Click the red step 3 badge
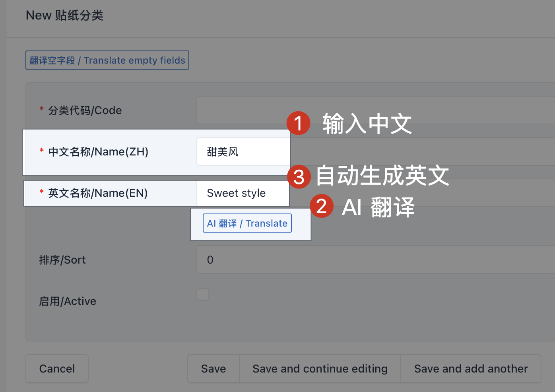This screenshot has width=555, height=392. coord(299,177)
